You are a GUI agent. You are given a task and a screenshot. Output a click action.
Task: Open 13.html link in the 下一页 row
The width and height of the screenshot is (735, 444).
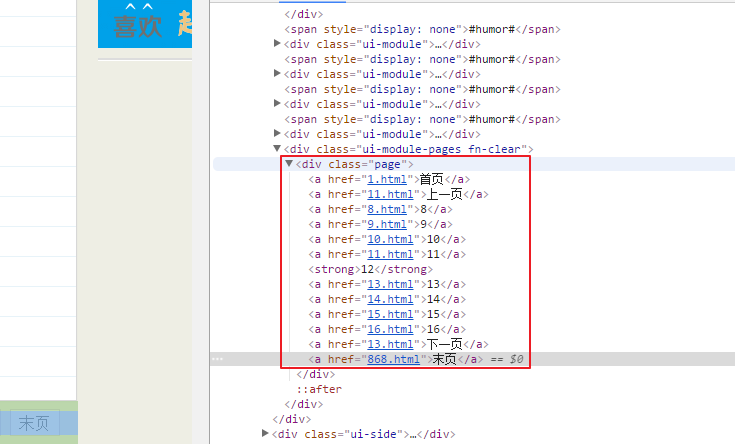(x=390, y=344)
